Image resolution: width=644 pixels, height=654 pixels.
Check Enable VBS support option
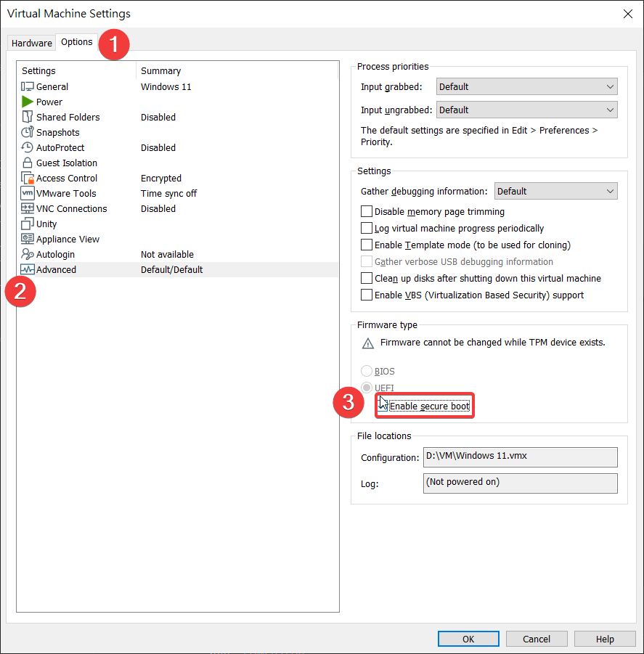pos(367,295)
